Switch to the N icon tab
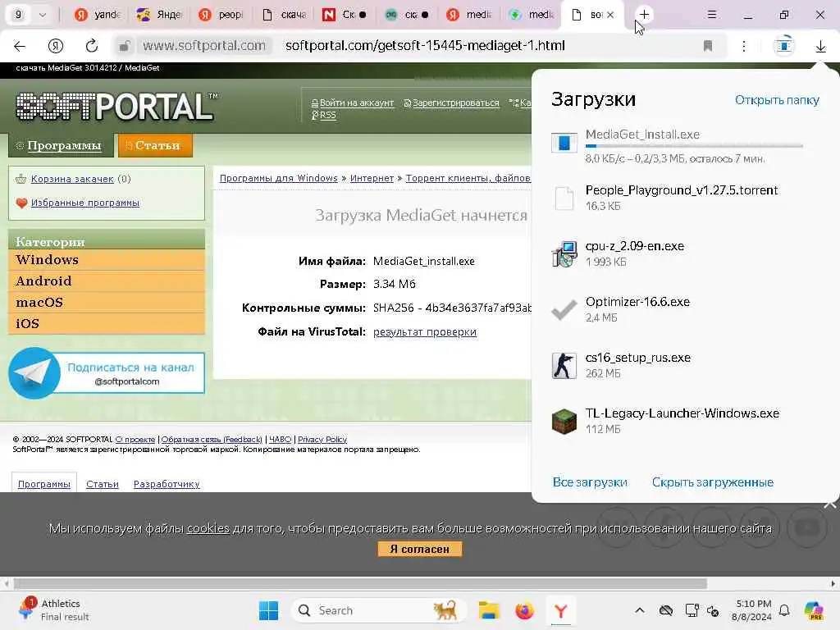 [x=345, y=15]
